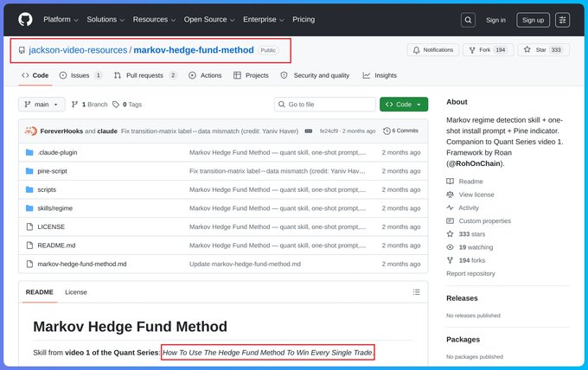This screenshot has width=588, height=370.
Task: Open the Insights tab
Action: coord(380,75)
